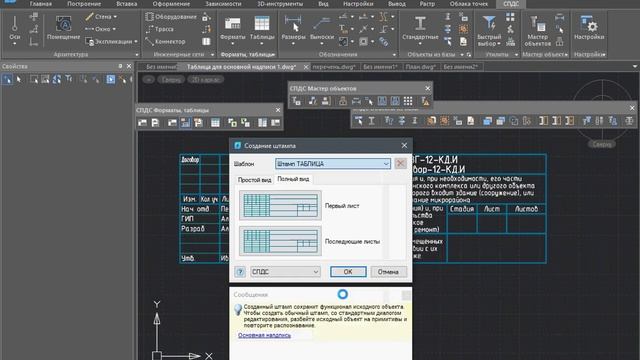The width and height of the screenshot is (640, 360).
Task: Open the СПДС standard dropdown in dialog
Action: [x=285, y=271]
